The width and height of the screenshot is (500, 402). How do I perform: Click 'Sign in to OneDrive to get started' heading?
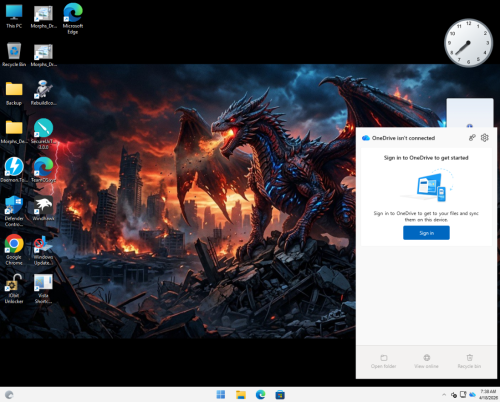426,158
